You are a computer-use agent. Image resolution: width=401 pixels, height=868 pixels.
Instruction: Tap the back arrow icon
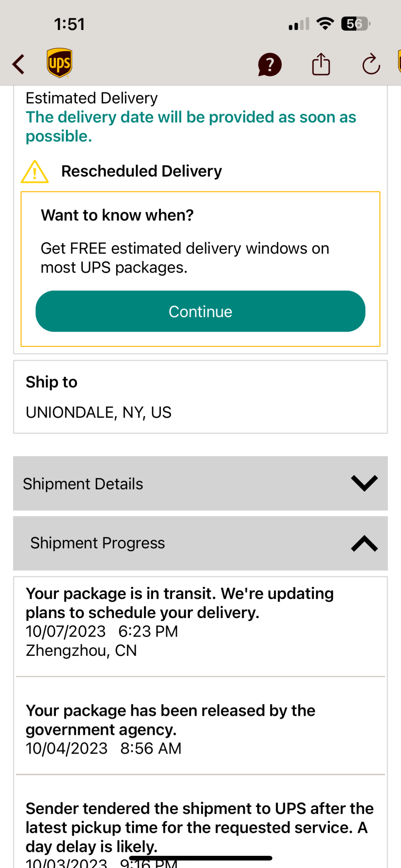pyautogui.click(x=19, y=65)
